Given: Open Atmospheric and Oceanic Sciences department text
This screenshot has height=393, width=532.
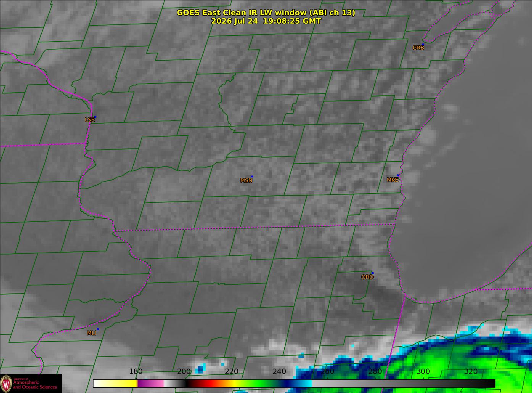Looking at the screenshot, I should click(x=35, y=385).
